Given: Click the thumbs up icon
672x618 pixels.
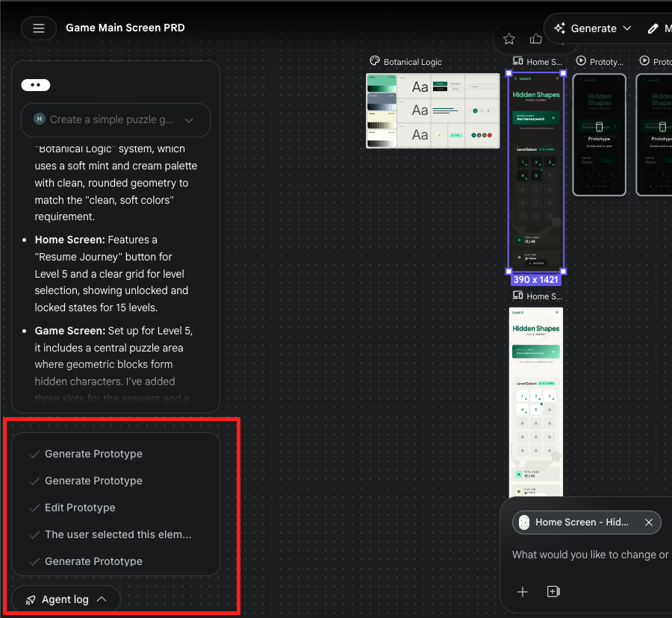Looking at the screenshot, I should pyautogui.click(x=535, y=39).
